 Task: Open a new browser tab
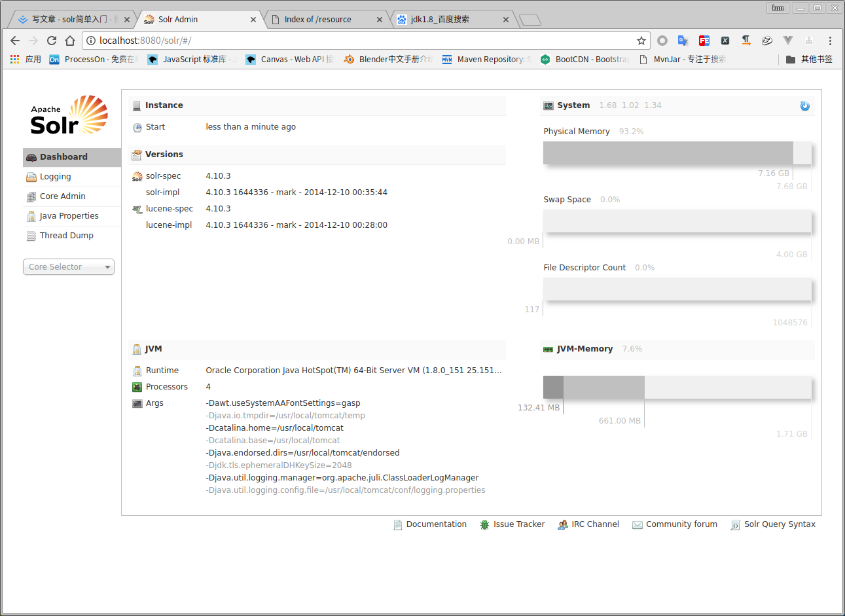click(x=530, y=20)
